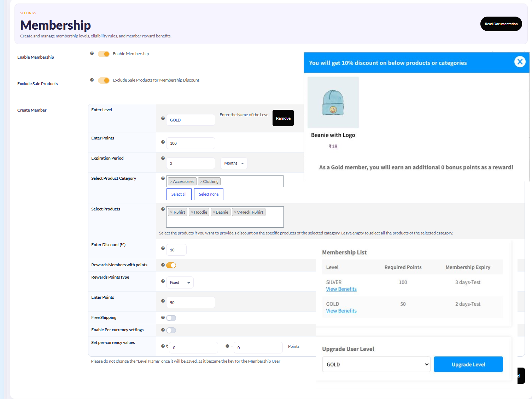Screen dimensions: 532x399
Task: Click help icon before the rupee currency field
Action: [163, 346]
